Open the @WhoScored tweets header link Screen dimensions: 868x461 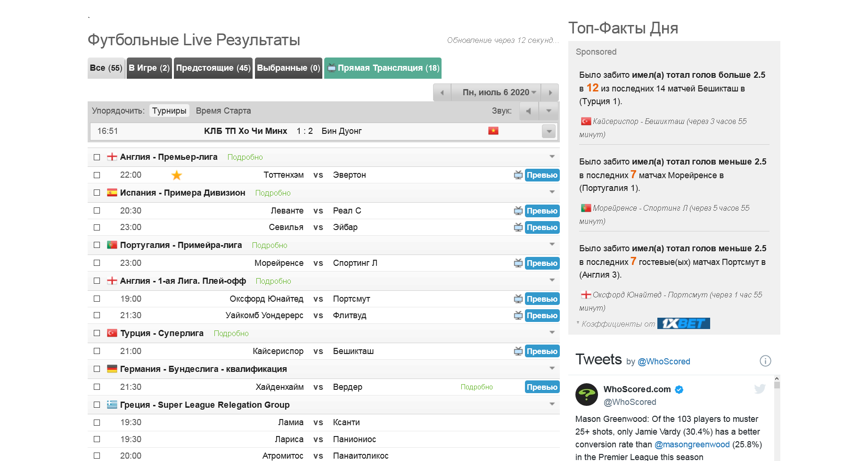point(663,362)
